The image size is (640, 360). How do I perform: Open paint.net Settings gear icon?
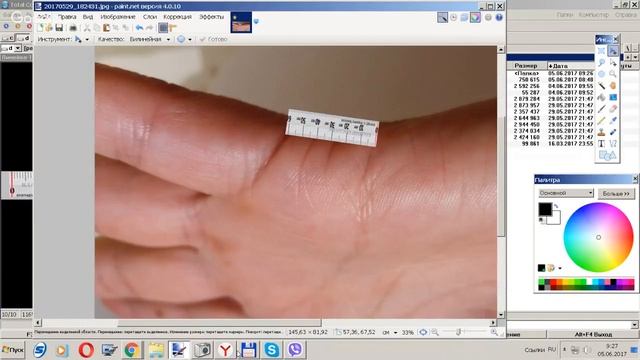[x=488, y=18]
